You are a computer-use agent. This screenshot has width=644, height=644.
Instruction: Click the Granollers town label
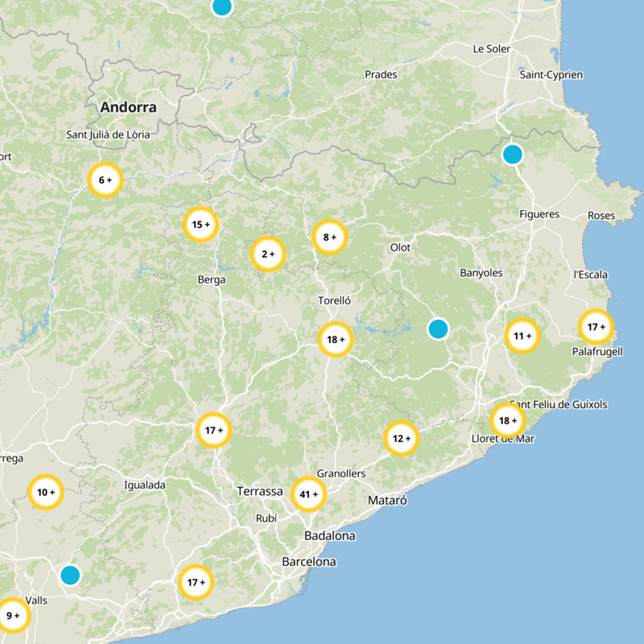click(341, 473)
